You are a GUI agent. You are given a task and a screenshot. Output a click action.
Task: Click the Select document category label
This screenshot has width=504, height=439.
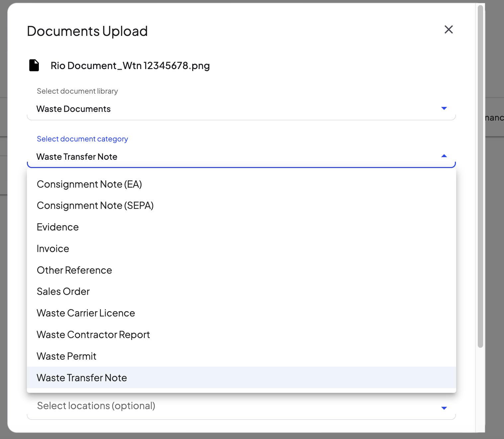[82, 139]
